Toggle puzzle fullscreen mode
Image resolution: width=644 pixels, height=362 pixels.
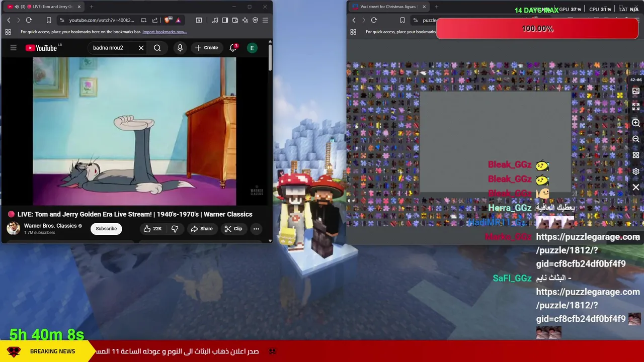click(636, 107)
